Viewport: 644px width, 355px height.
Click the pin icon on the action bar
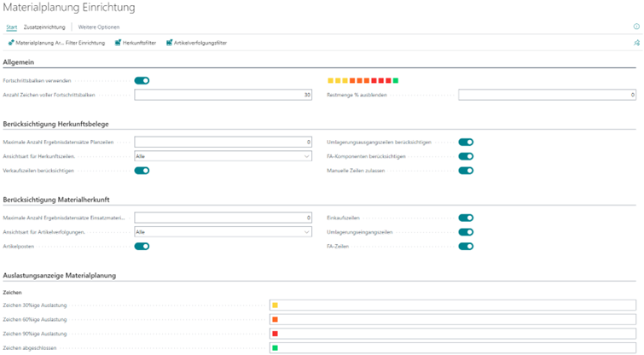636,43
